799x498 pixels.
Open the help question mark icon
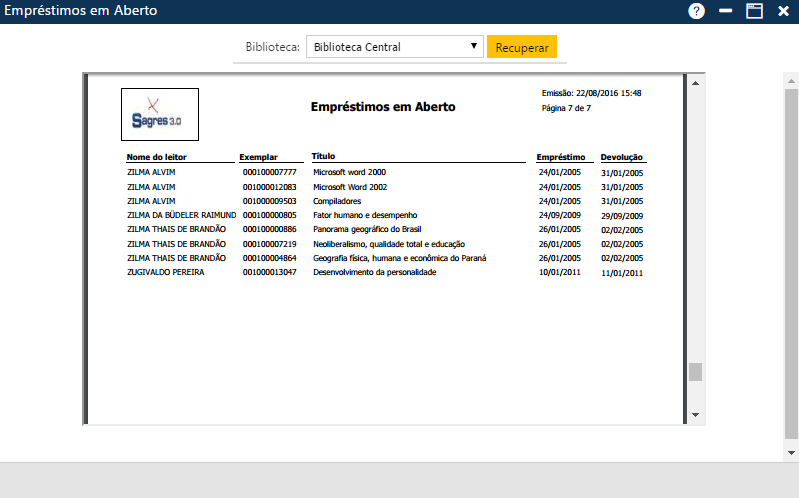click(696, 11)
